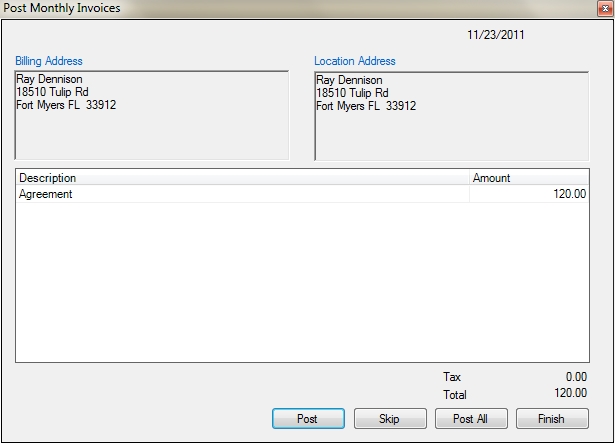This screenshot has width=615, height=444.
Task: Click the Total value 120.00
Action: point(571,393)
